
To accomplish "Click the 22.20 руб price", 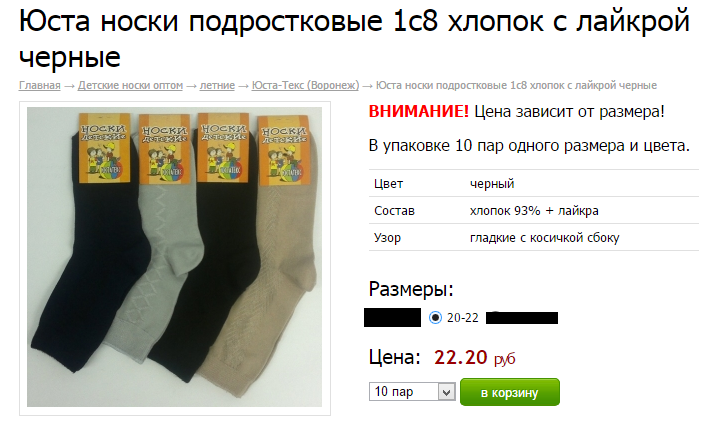I will click(475, 358).
